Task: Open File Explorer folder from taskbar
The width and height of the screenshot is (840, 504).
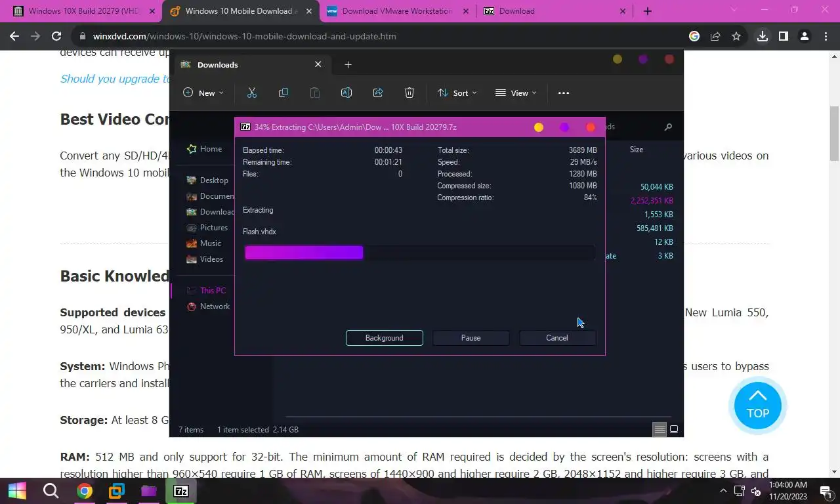Action: click(149, 491)
